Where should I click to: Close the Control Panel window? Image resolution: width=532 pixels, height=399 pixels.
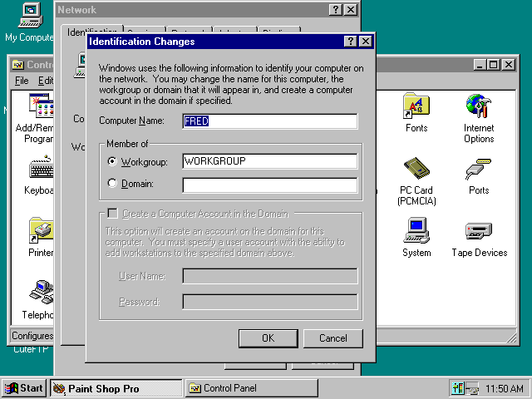pos(509,65)
